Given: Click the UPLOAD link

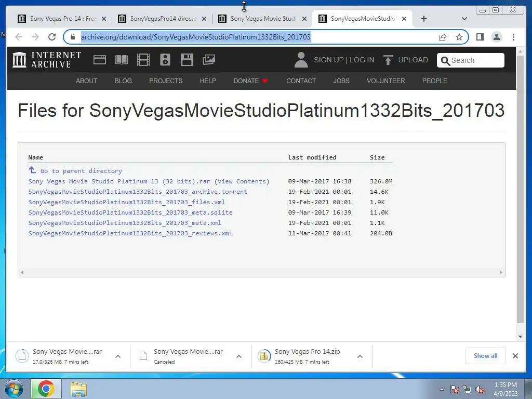Looking at the screenshot, I should click(x=413, y=60).
